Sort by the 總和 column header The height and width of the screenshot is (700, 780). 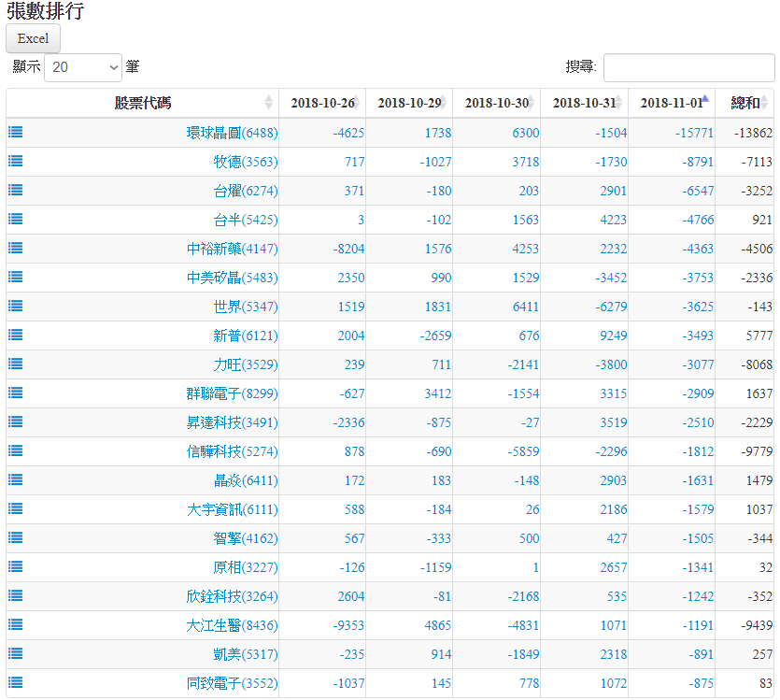pyautogui.click(x=745, y=103)
